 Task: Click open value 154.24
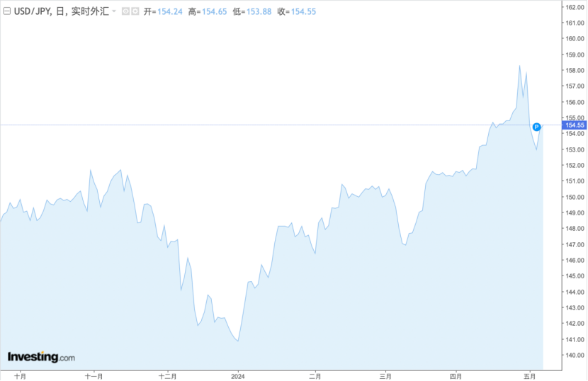[x=169, y=11]
